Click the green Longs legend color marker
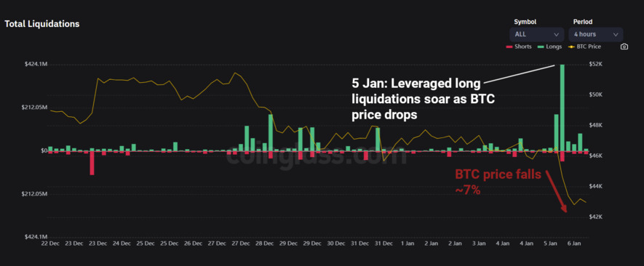Image resolution: width=644 pixels, height=266 pixels. pyautogui.click(x=541, y=47)
